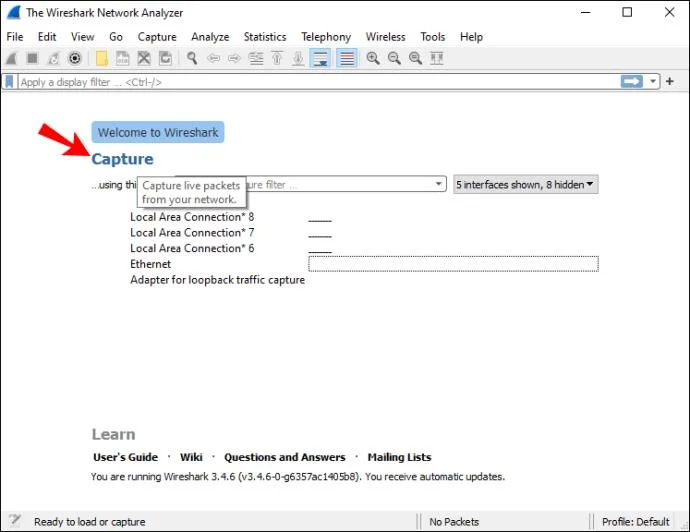Open the Go menu
Screen dimensions: 690x532
[116, 37]
